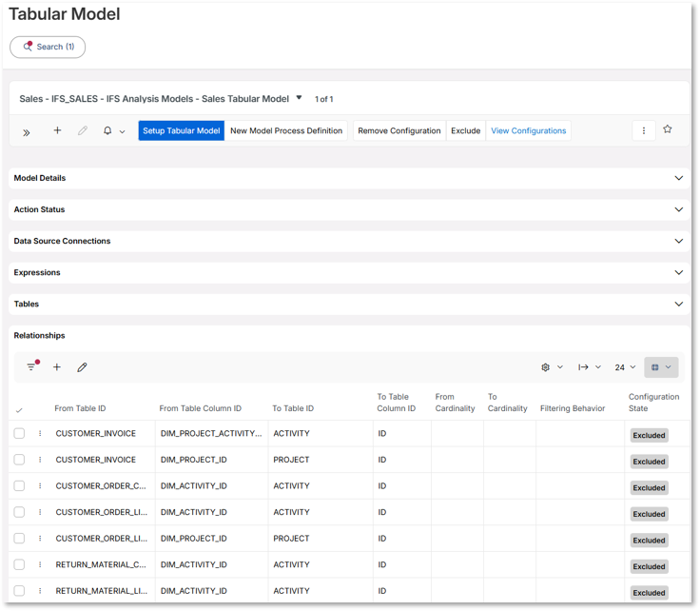Expand the Expressions section
The height and width of the screenshot is (611, 700).
pos(349,272)
